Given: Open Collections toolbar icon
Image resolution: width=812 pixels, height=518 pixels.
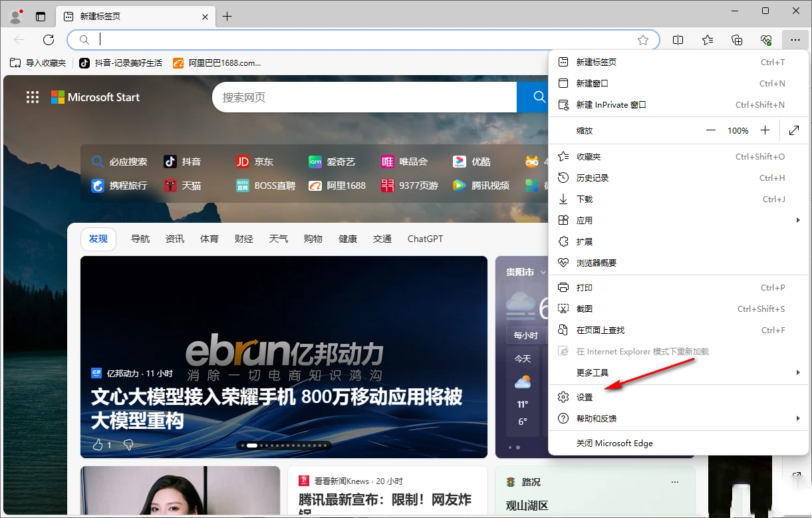Looking at the screenshot, I should click(737, 40).
